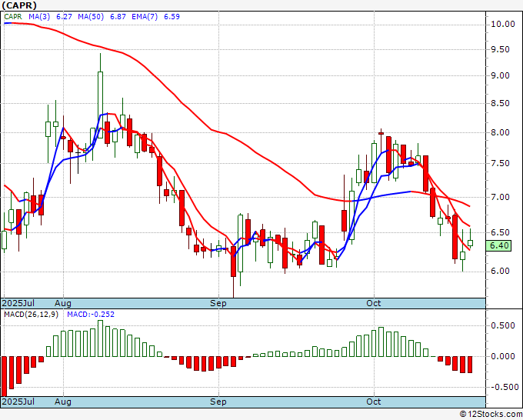Viewport: 523px width, 420px height.
Task: Click Aug on the price chart date axis
Action: 63,303
